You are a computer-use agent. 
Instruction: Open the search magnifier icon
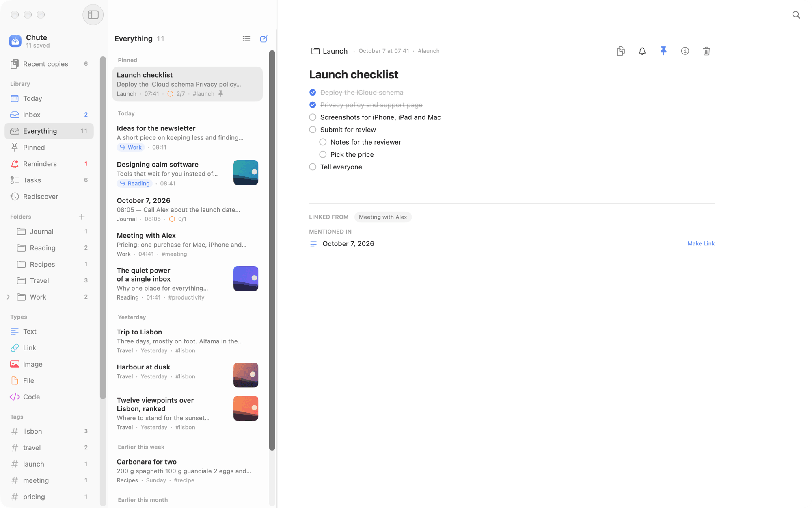796,15
